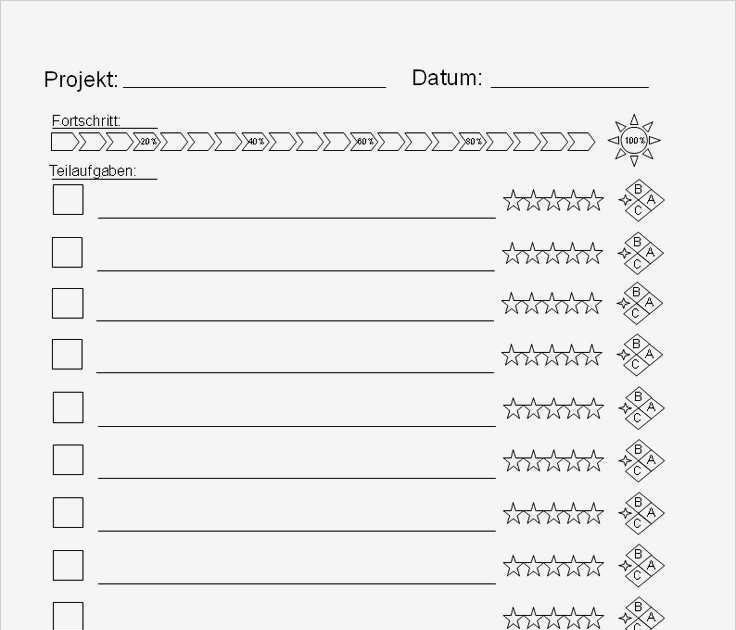Click the third star in seventh row
The image size is (736, 630).
pyautogui.click(x=553, y=513)
